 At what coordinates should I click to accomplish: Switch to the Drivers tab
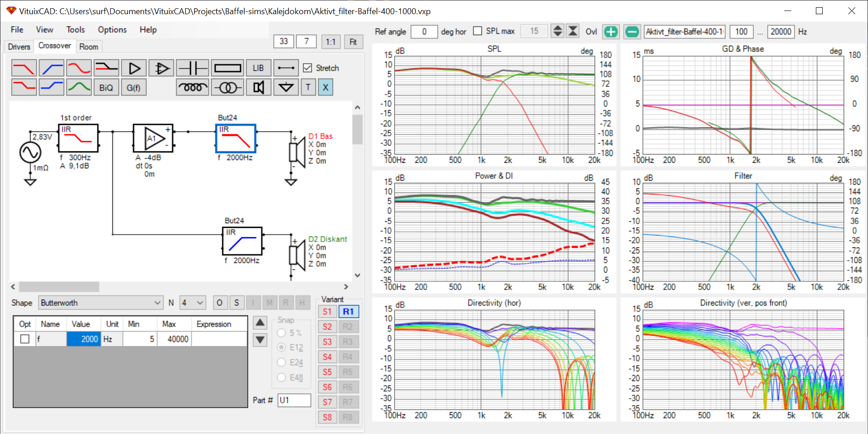tap(19, 47)
